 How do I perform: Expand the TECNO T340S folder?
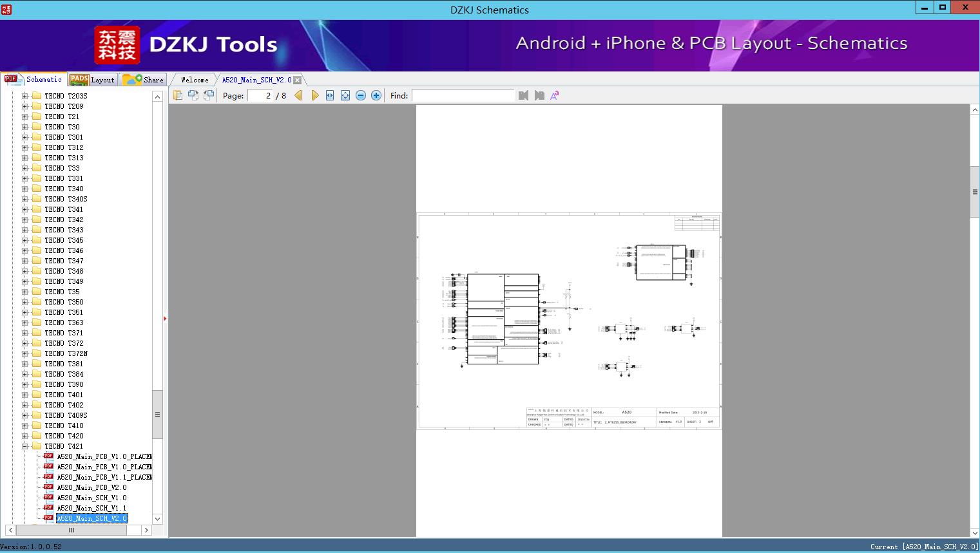[x=25, y=199]
